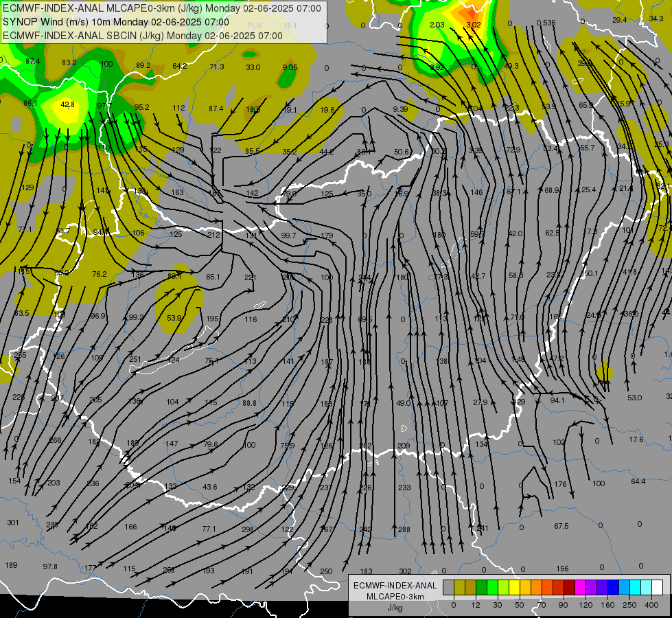The width and height of the screenshot is (672, 618).
Task: Click the legend scale value 12
Action: pos(475,605)
